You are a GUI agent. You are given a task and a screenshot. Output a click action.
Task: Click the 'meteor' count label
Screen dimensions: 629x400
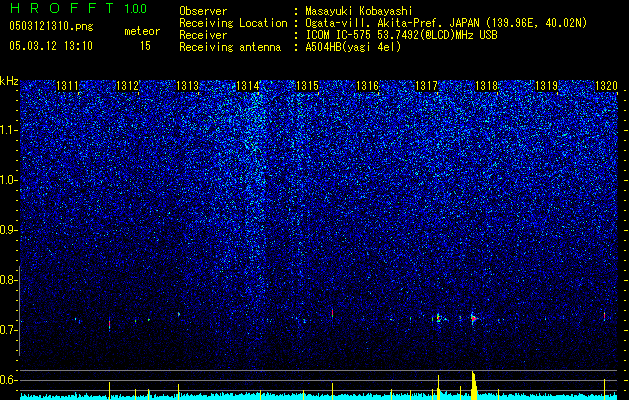point(142,31)
